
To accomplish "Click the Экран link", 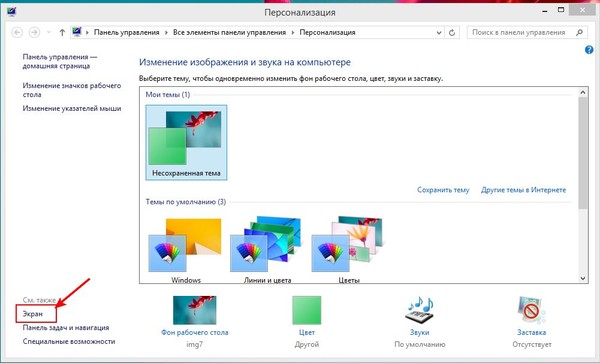I will [x=33, y=314].
